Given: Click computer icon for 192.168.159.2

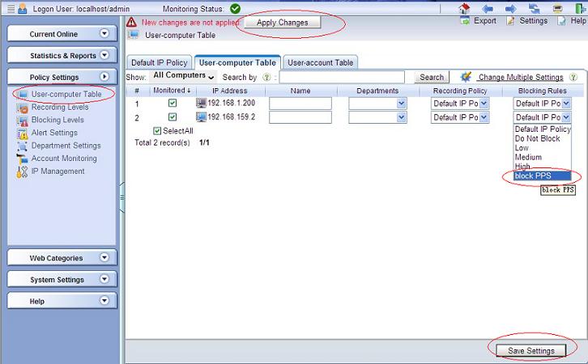Looking at the screenshot, I should 202,116.
